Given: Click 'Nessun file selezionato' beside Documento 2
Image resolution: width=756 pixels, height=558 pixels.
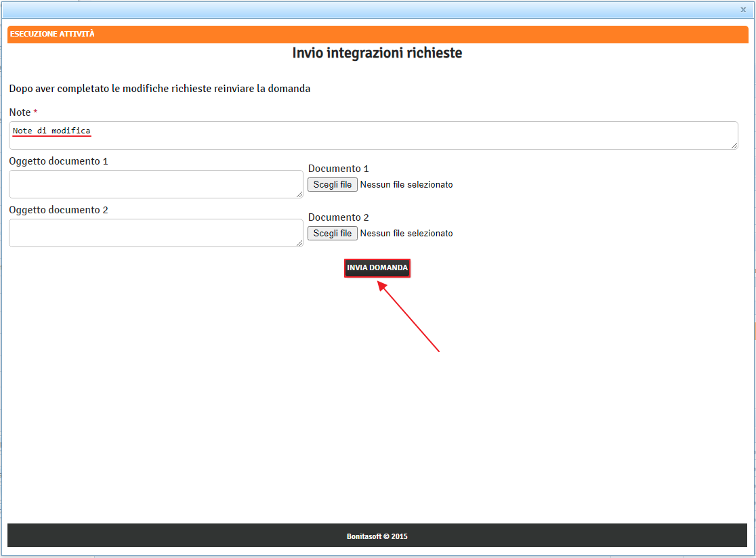Looking at the screenshot, I should pos(406,234).
